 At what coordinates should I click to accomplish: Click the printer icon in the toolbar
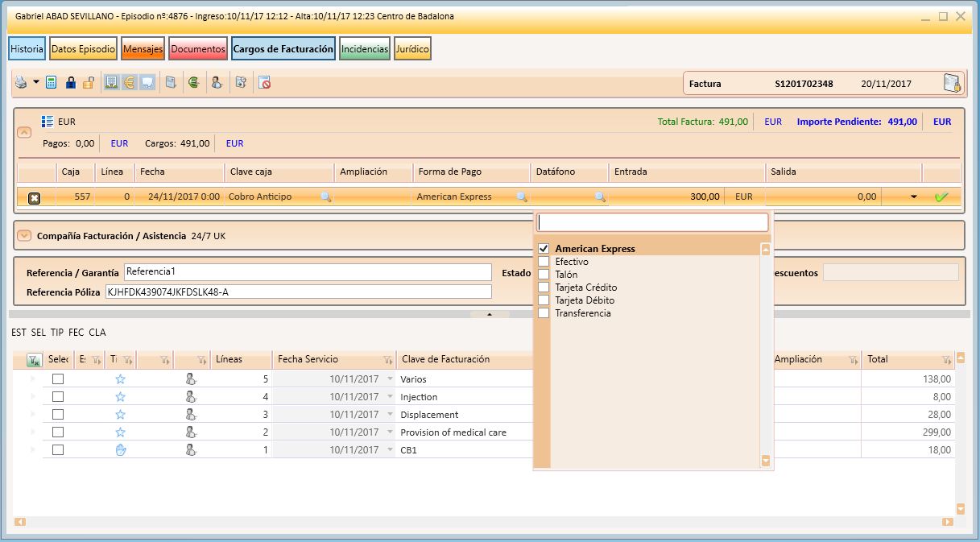click(22, 82)
